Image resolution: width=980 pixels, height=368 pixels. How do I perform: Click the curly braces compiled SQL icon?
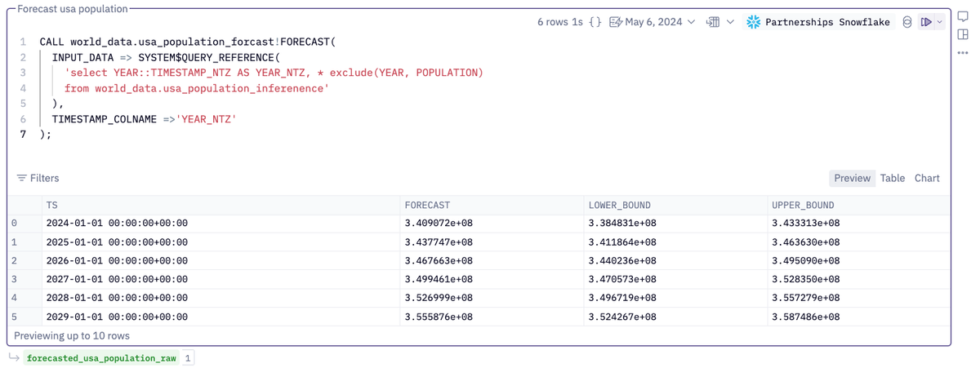pyautogui.click(x=595, y=22)
